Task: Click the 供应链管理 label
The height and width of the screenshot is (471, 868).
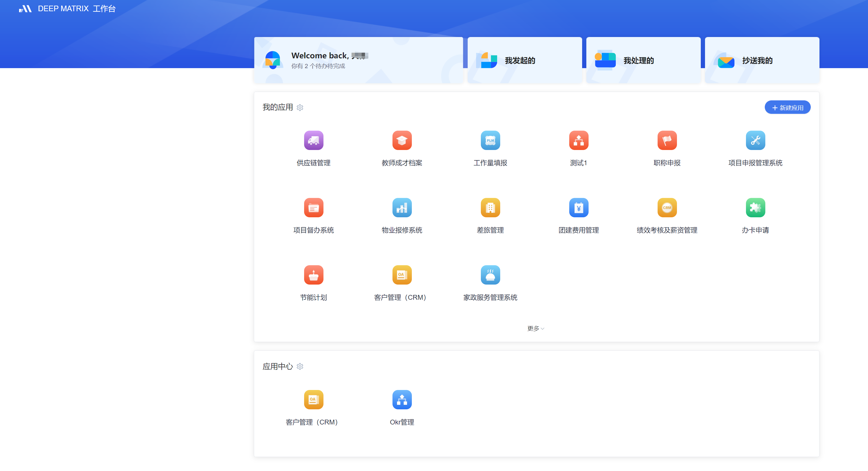Action: click(x=313, y=163)
